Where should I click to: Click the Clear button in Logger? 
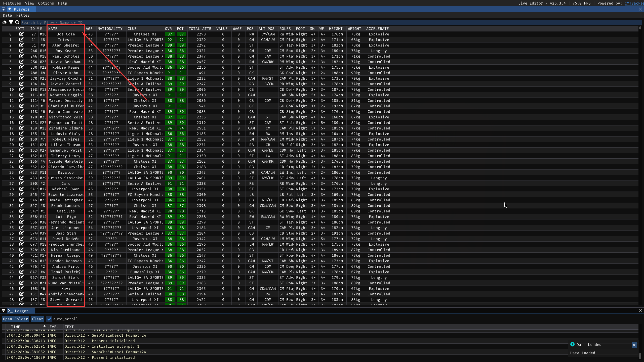[x=37, y=319]
